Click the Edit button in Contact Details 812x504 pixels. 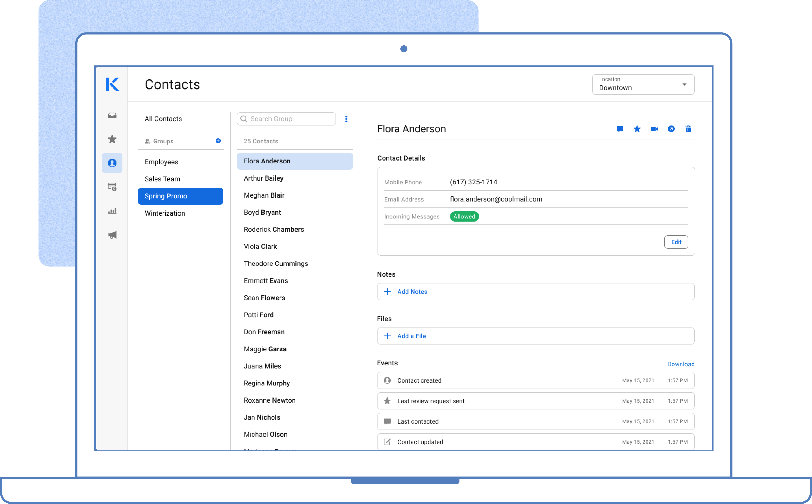(x=676, y=242)
